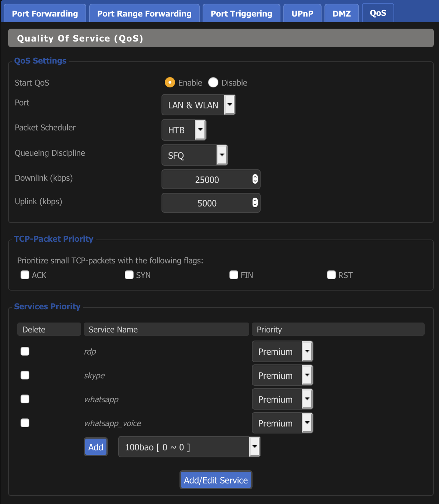This screenshot has height=504, width=439.
Task: Switch to the Port Forwarding tab
Action: pyautogui.click(x=45, y=14)
